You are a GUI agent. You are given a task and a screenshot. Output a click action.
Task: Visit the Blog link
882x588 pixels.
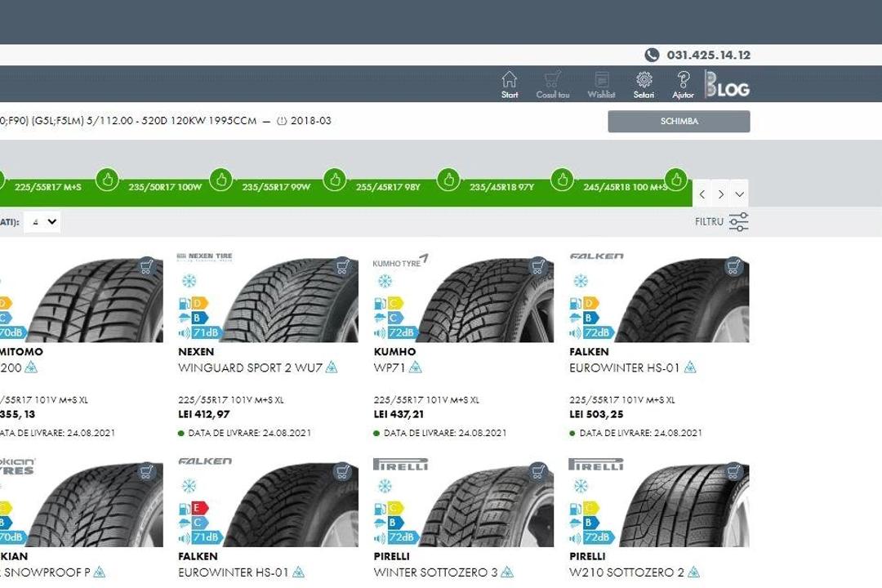coord(727,84)
